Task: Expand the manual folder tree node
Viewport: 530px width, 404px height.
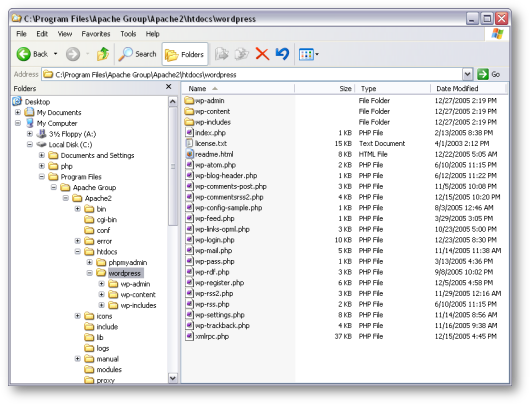Action: point(77,359)
